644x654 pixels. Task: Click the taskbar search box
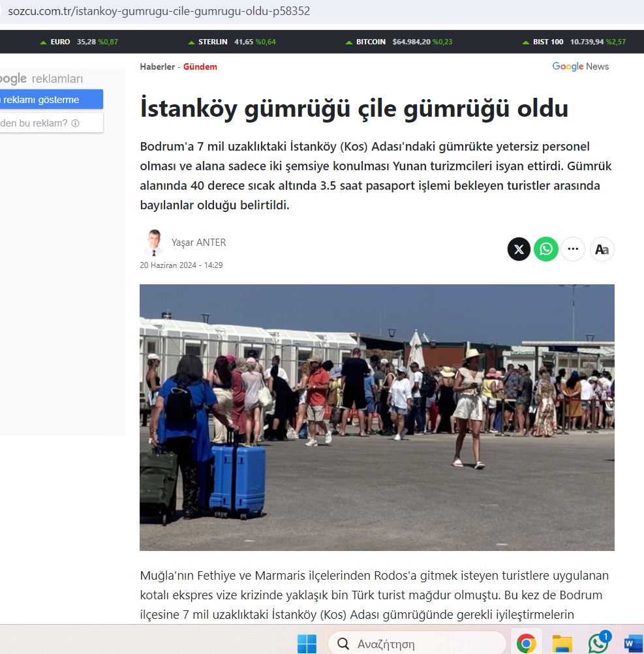click(418, 644)
